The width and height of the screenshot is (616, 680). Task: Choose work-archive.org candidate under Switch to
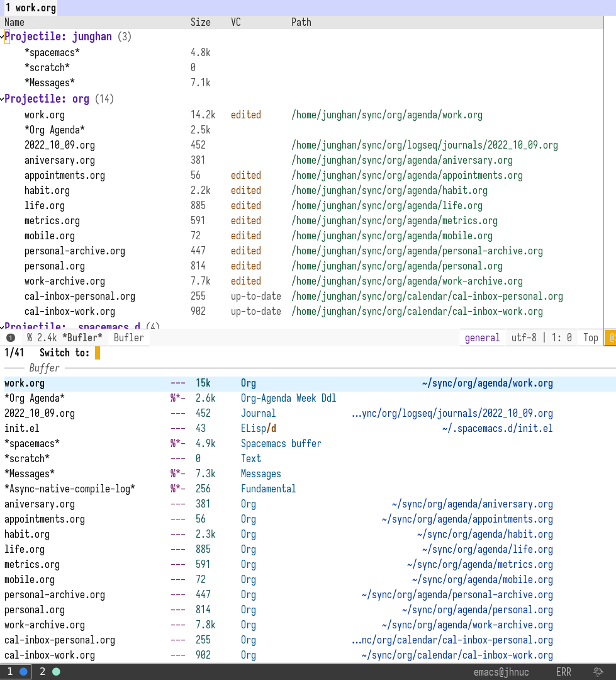pos(308,625)
